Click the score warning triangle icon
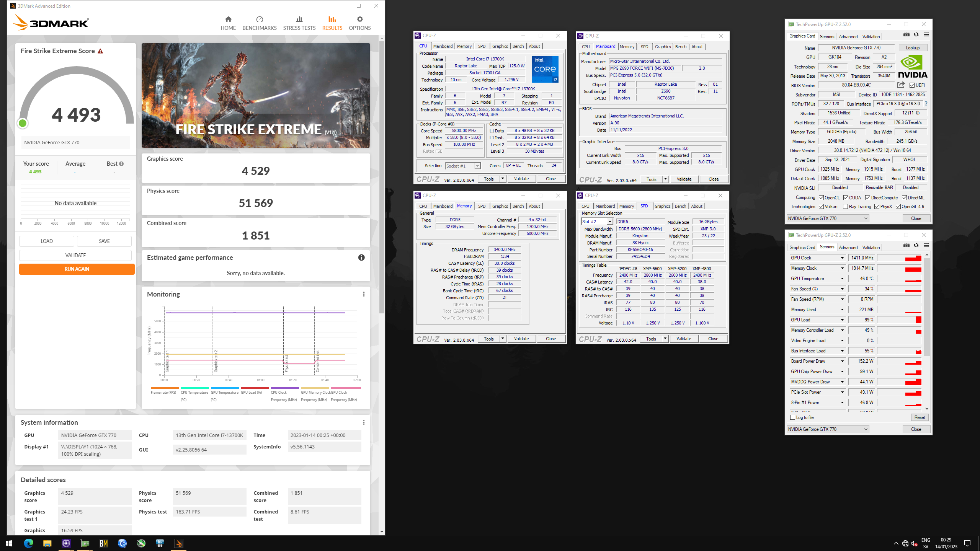Image resolution: width=980 pixels, height=551 pixels. [100, 51]
